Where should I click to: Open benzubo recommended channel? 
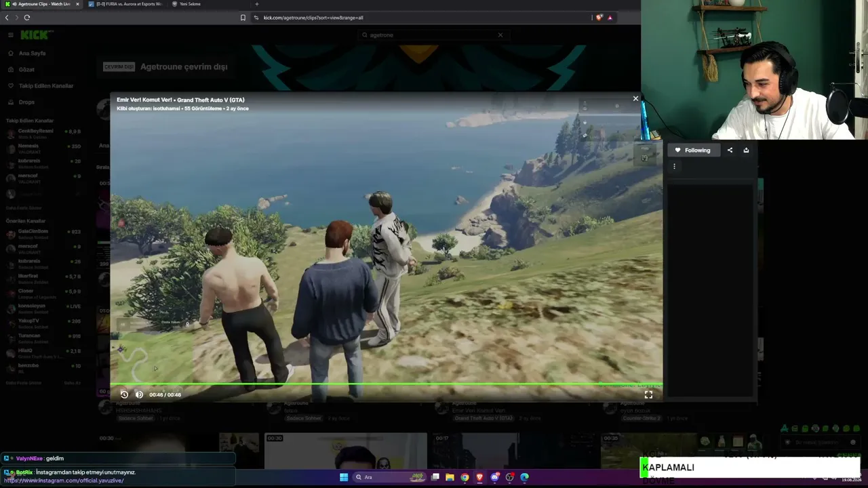pyautogui.click(x=43, y=367)
